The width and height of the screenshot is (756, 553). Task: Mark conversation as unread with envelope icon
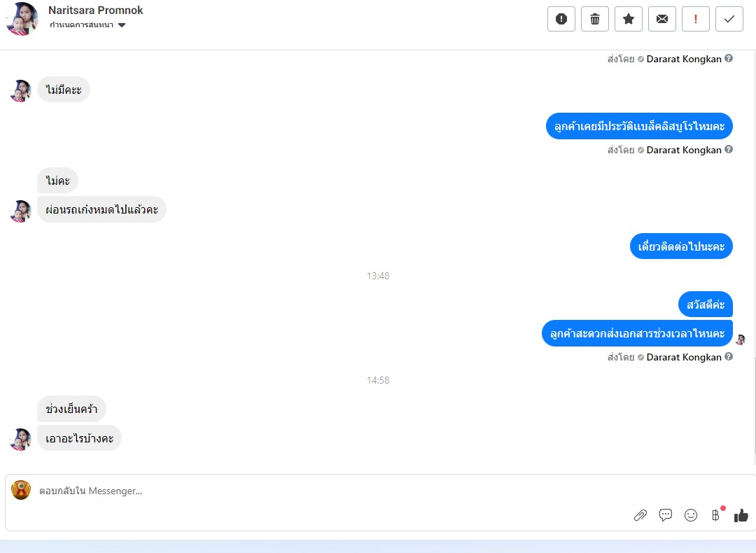tap(662, 19)
